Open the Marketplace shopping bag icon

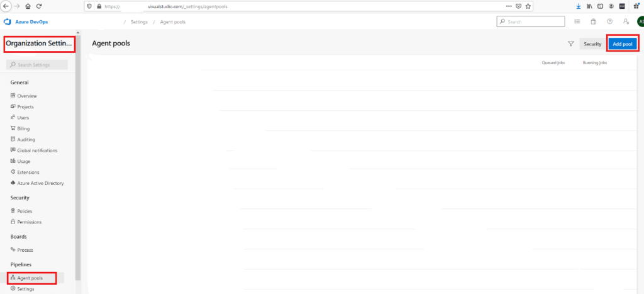(x=593, y=22)
